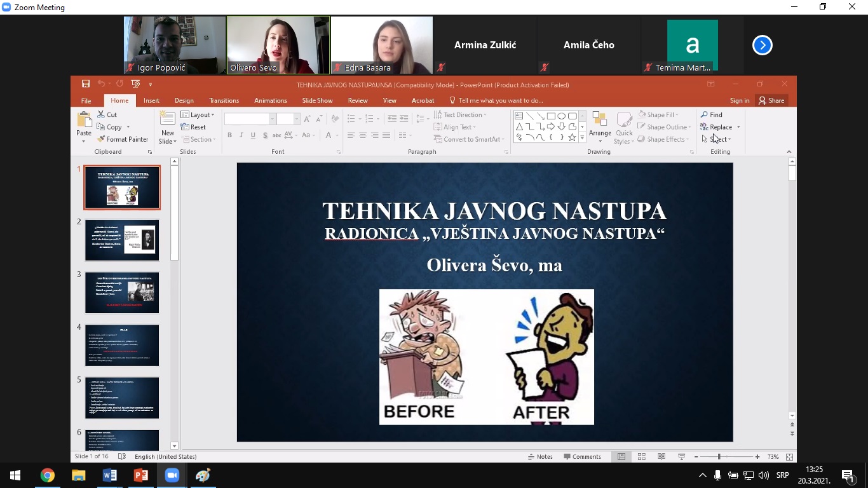Open the Transitions ribbon tab
The height and width of the screenshot is (488, 868).
tap(224, 100)
